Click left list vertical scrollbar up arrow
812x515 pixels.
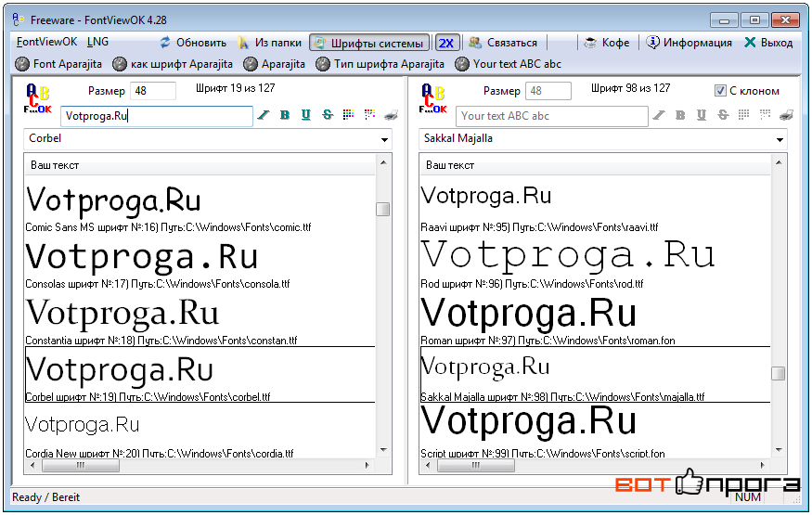pos(383,162)
